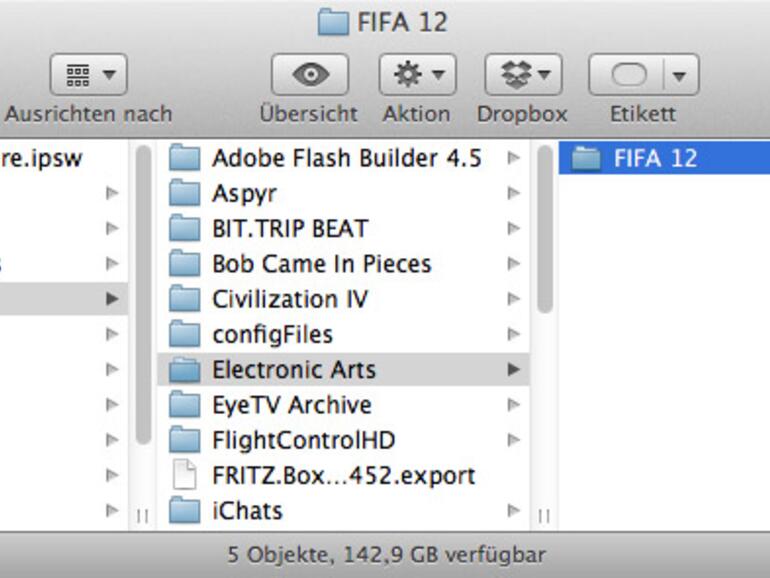Click the BIT.TRIP BEAT folder icon
Image resolution: width=770 pixels, height=578 pixels.
[x=185, y=229]
